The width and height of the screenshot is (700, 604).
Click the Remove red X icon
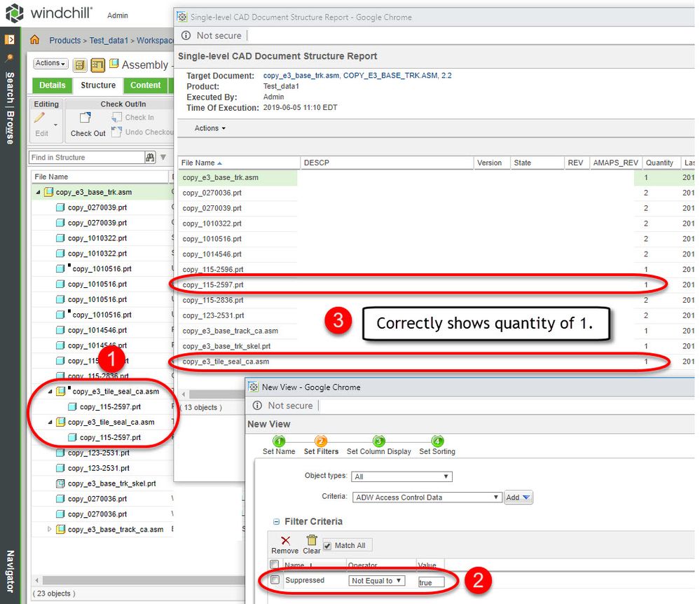tap(284, 540)
